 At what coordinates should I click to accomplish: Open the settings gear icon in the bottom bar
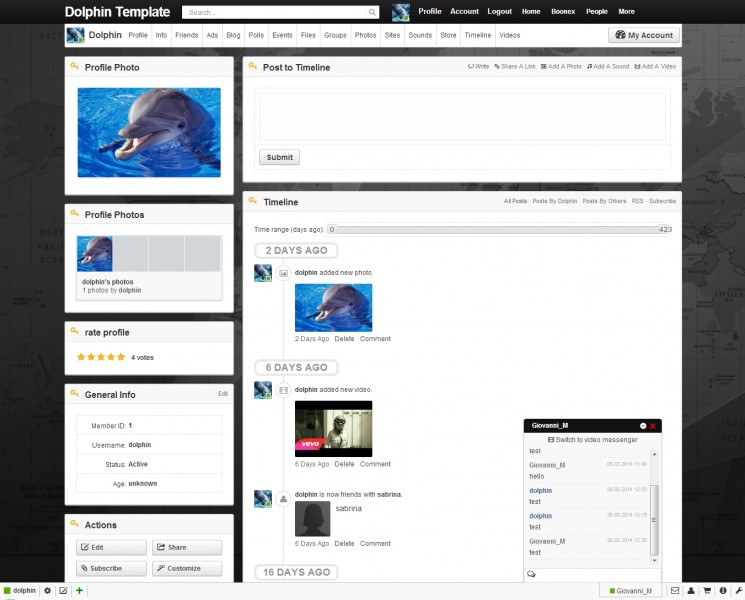point(48,590)
